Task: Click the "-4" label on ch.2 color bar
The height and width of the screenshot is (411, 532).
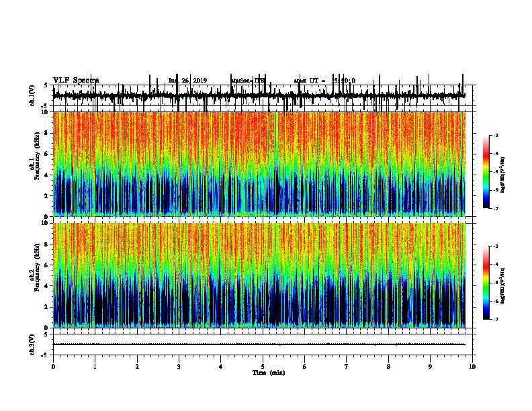Action: [495, 265]
